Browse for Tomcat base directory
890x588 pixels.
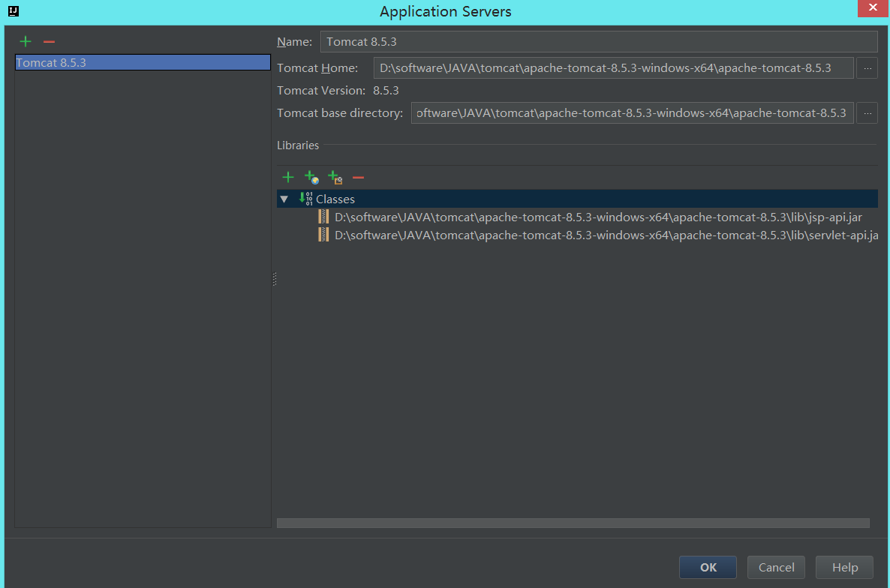pos(867,112)
